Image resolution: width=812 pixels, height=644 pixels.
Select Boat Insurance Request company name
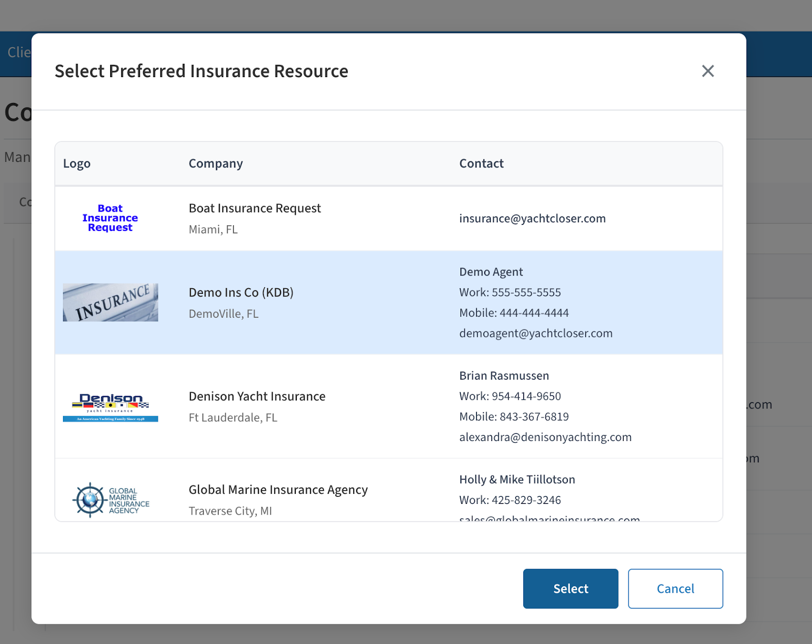[255, 208]
